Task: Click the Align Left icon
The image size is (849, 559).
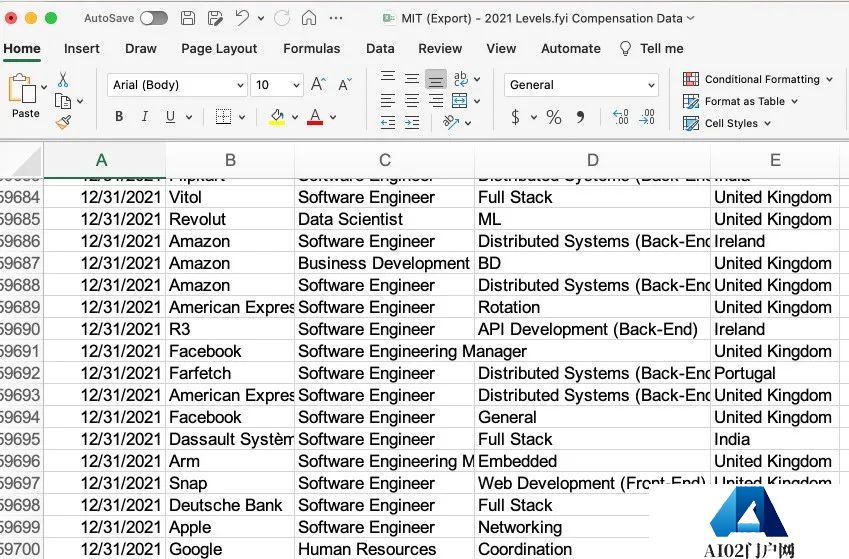Action: pos(388,101)
